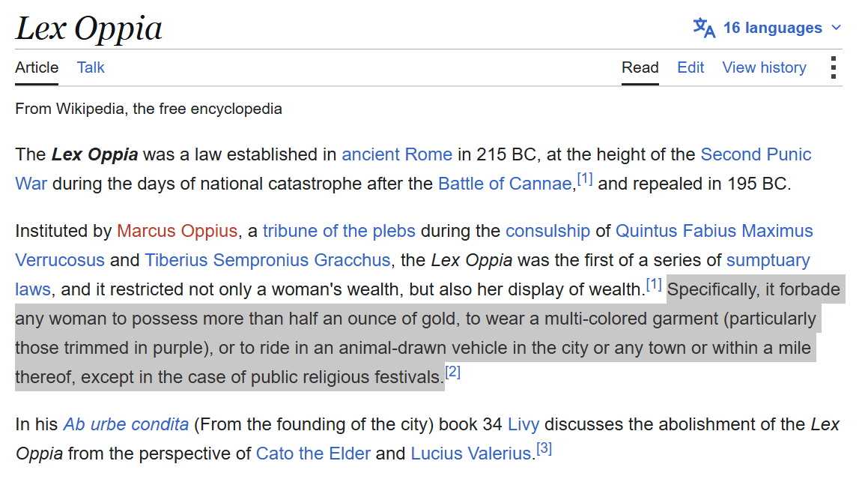Click citation [1] after Battle of Cannae
Viewport: 868px width, 488px height.
[585, 179]
